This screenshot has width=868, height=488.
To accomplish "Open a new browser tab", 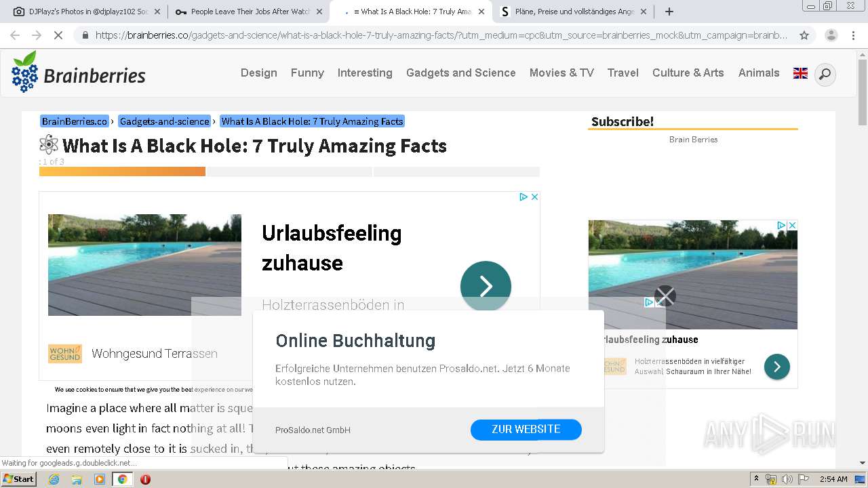I will click(669, 12).
